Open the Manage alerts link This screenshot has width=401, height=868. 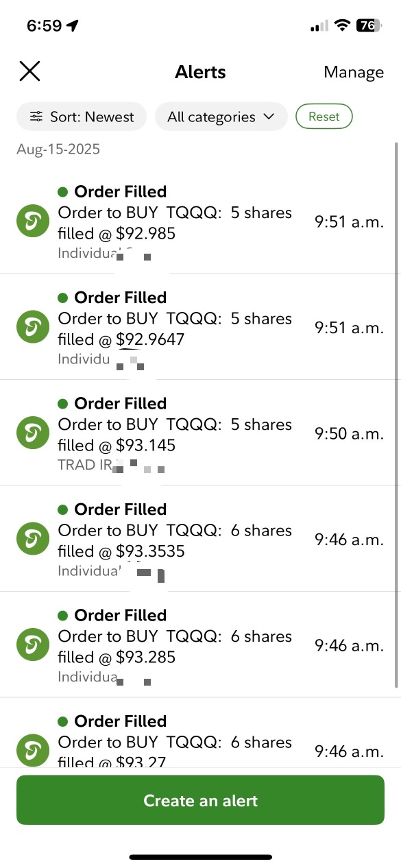tap(354, 73)
